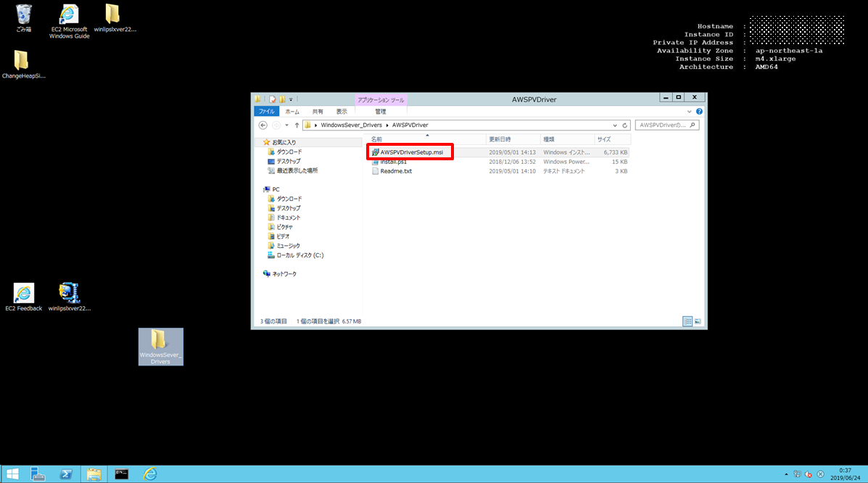868x483 pixels.
Task: Refresh the AWSPVDriver folder view
Action: click(626, 125)
